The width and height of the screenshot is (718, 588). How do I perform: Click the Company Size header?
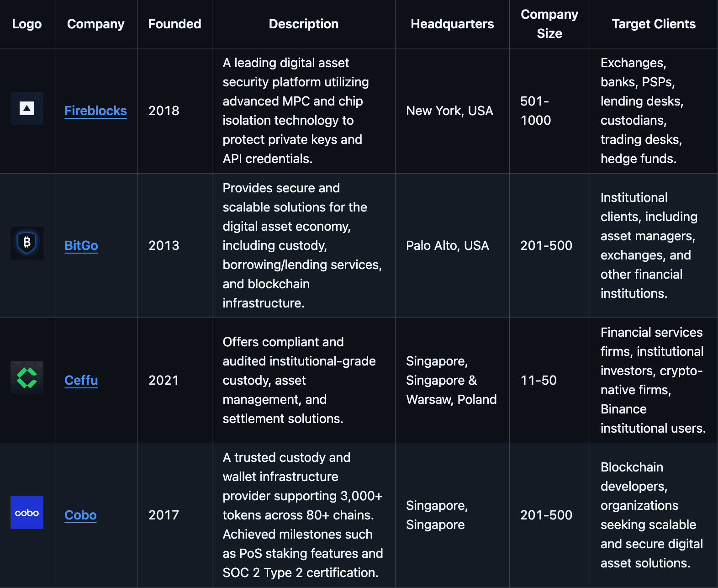click(x=549, y=24)
